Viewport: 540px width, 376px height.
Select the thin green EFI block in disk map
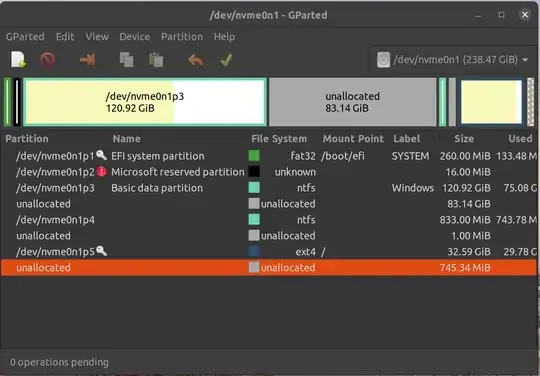pyautogui.click(x=7, y=102)
